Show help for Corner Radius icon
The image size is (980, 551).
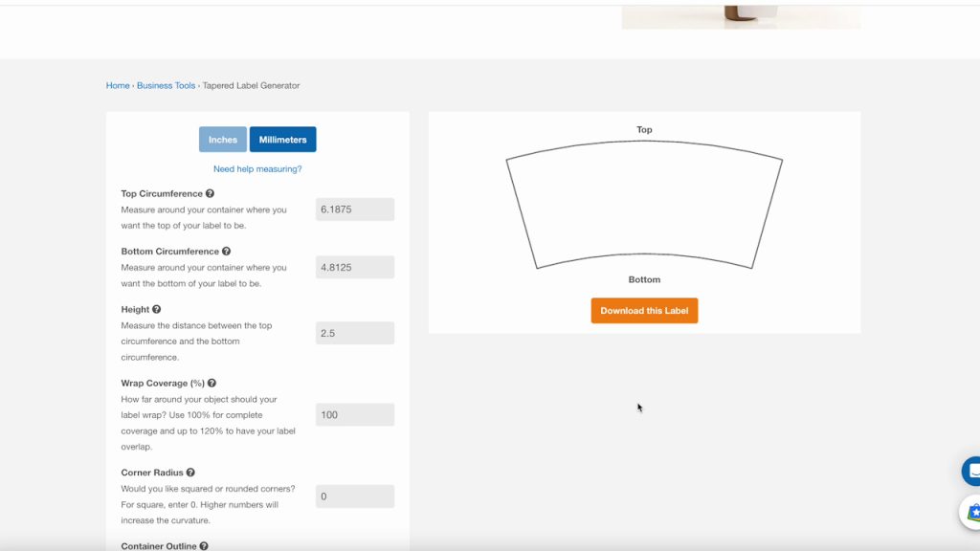click(190, 473)
